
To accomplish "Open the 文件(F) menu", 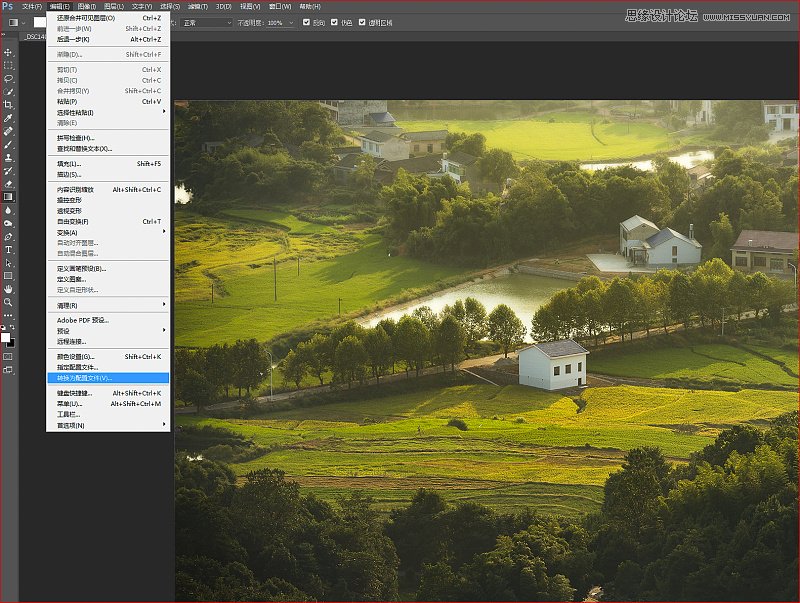I will [x=32, y=7].
